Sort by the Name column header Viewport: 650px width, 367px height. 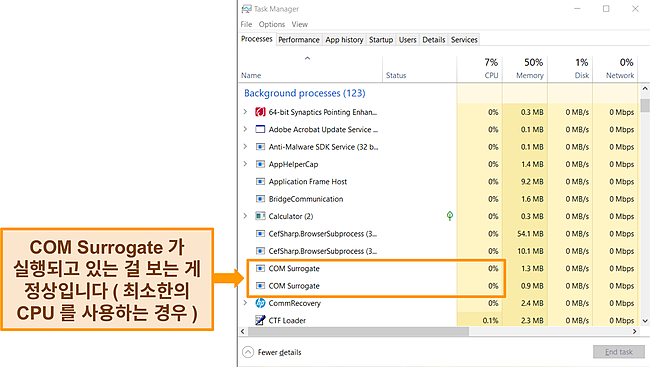click(x=310, y=69)
